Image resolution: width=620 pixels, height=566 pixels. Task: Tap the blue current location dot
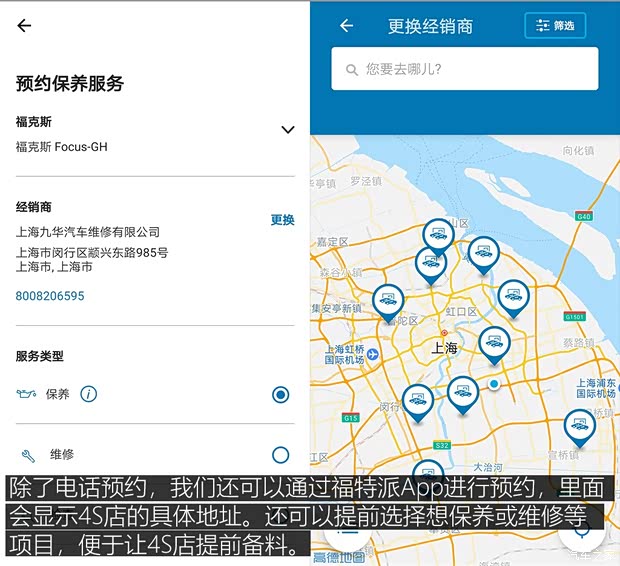[x=493, y=384]
